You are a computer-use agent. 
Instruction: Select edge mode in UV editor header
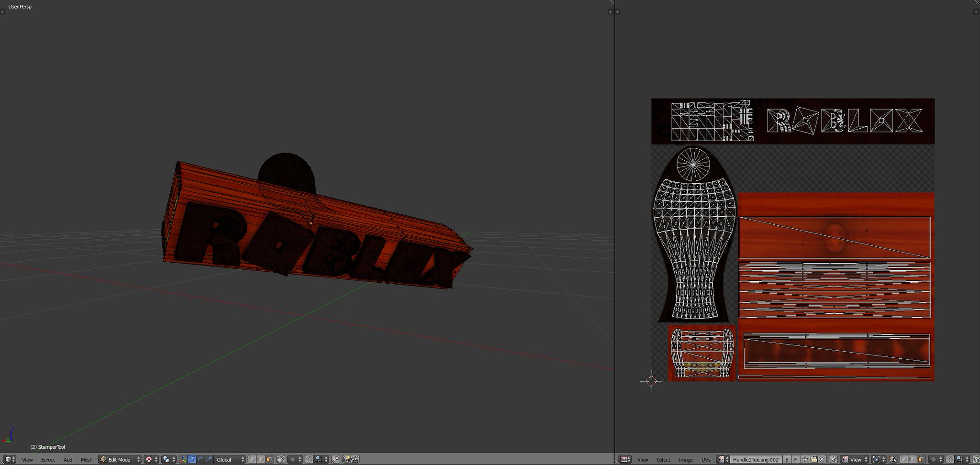[x=912, y=460]
